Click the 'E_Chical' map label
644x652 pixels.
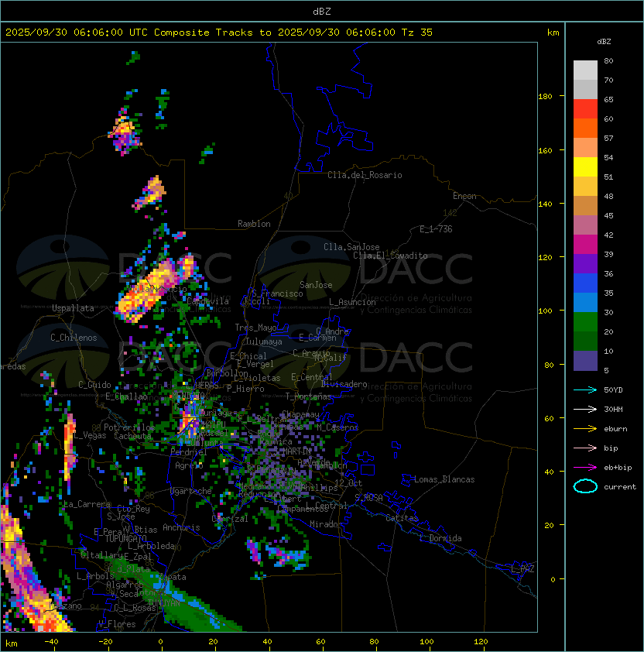pyautogui.click(x=248, y=356)
